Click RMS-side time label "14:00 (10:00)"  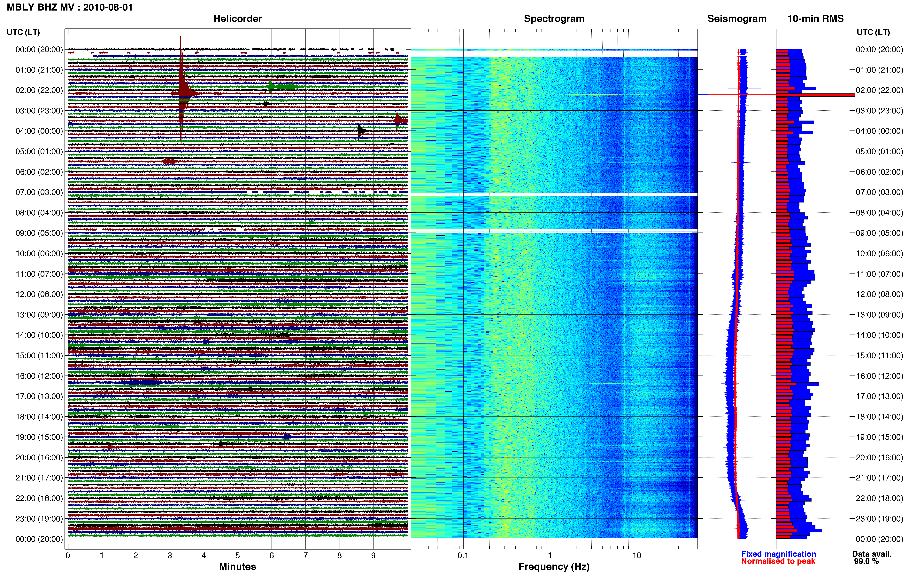click(x=880, y=335)
